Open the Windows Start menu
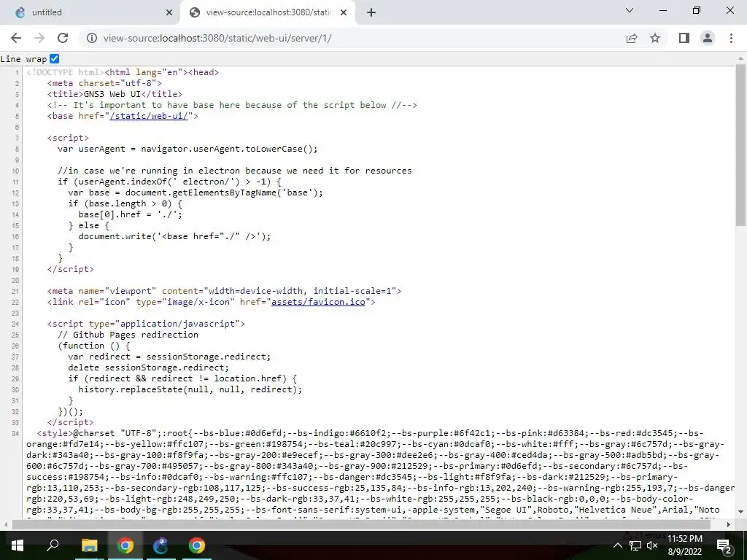Viewport: 747px width, 560px height. tap(17, 545)
